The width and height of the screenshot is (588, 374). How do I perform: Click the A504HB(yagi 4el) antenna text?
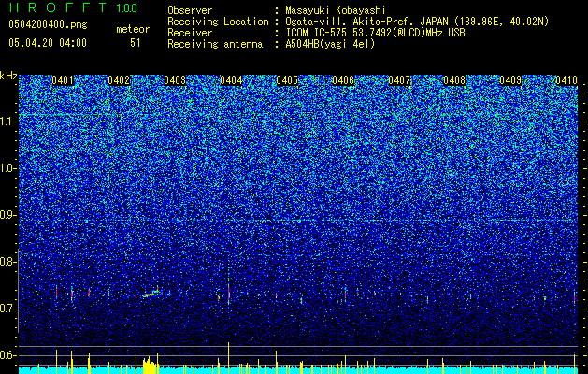pos(330,44)
